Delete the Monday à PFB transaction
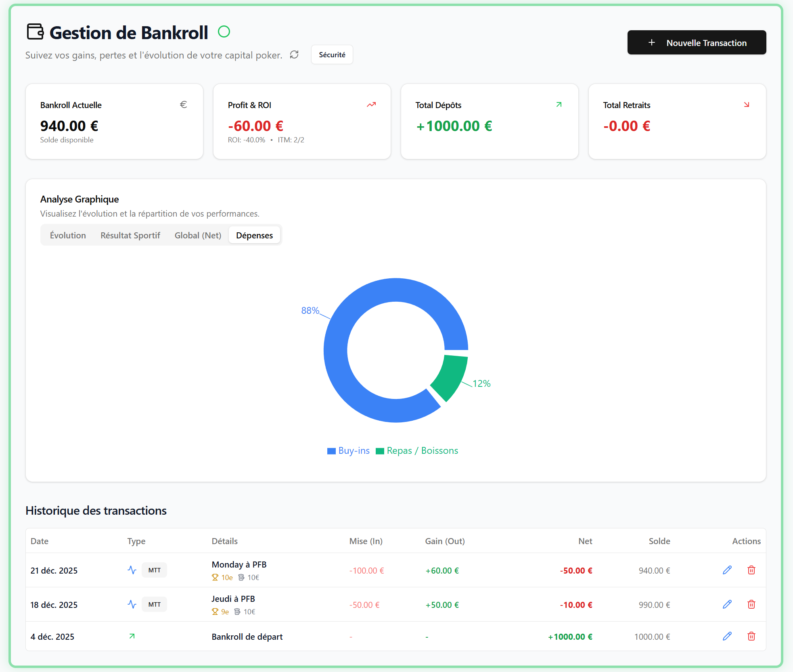This screenshot has height=672, width=793. point(751,570)
